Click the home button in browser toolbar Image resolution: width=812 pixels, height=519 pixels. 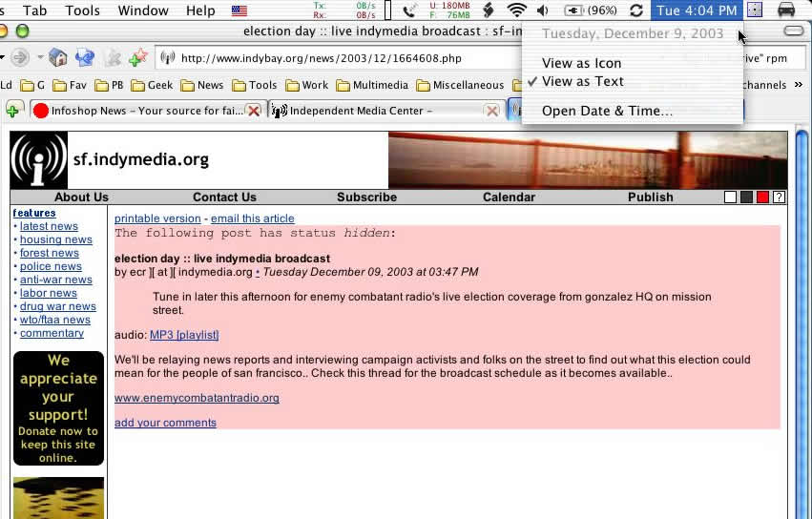pos(57,58)
